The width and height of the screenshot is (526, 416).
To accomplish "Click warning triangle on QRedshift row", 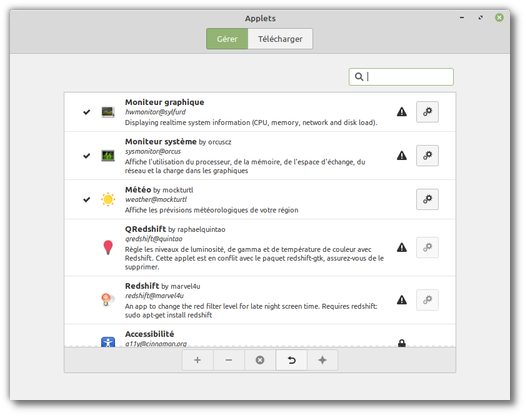I will tap(402, 247).
